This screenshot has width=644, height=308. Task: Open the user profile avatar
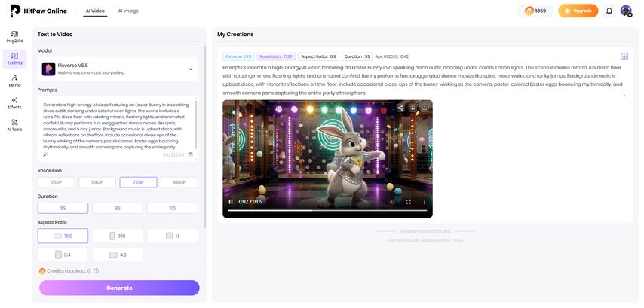[x=626, y=11]
